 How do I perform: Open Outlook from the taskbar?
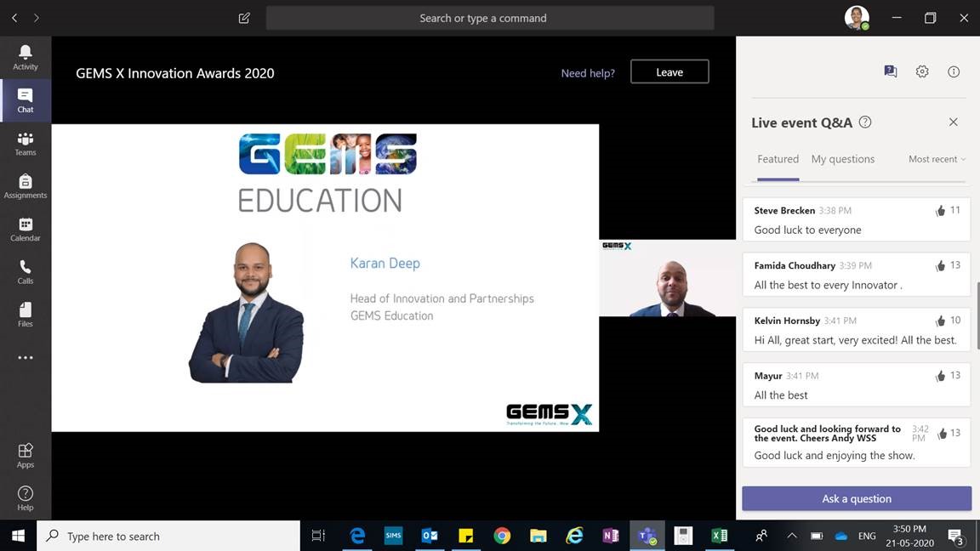point(430,536)
